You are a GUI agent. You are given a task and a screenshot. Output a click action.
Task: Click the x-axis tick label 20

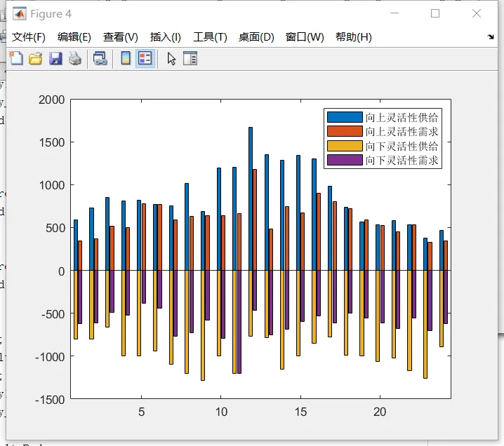click(380, 412)
